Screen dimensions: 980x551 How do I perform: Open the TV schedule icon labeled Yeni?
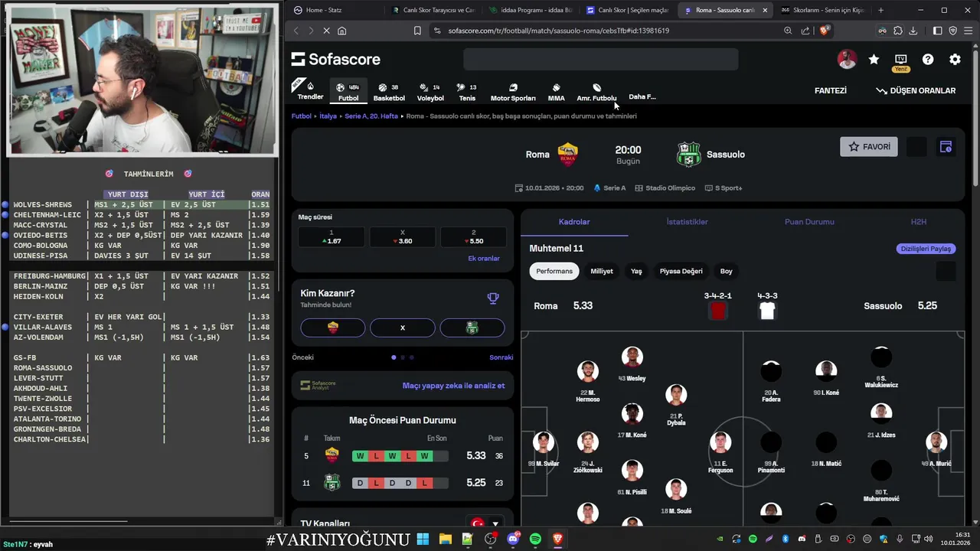pyautogui.click(x=900, y=59)
